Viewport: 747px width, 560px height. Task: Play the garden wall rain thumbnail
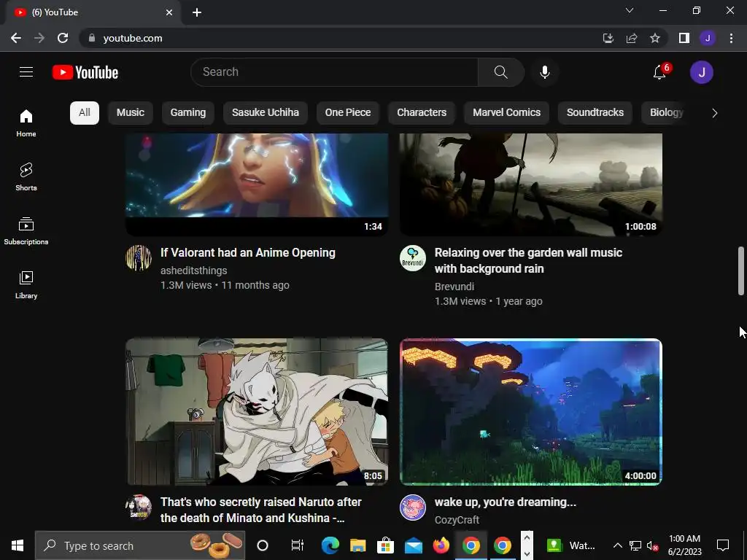[531, 184]
